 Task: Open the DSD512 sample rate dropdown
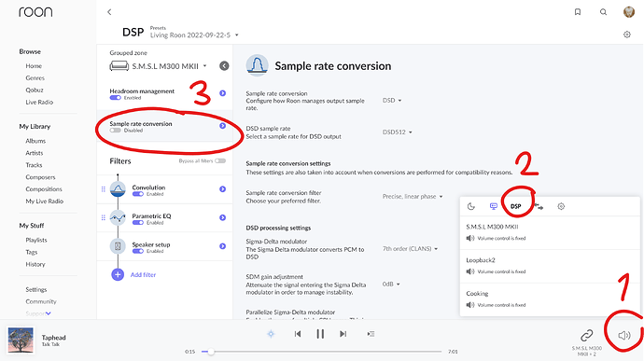[x=398, y=132]
